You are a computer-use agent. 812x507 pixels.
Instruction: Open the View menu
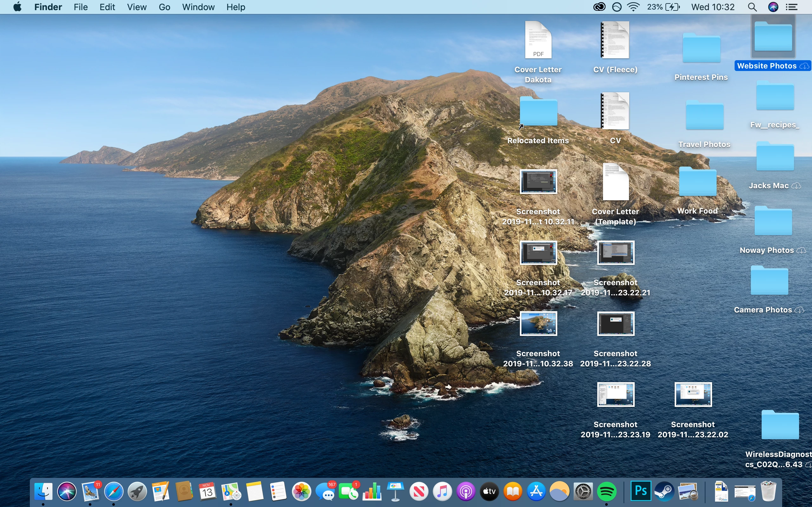tap(137, 7)
